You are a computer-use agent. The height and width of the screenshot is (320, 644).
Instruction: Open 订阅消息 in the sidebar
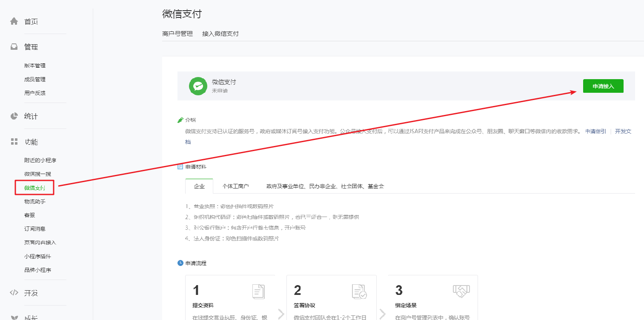click(x=35, y=229)
